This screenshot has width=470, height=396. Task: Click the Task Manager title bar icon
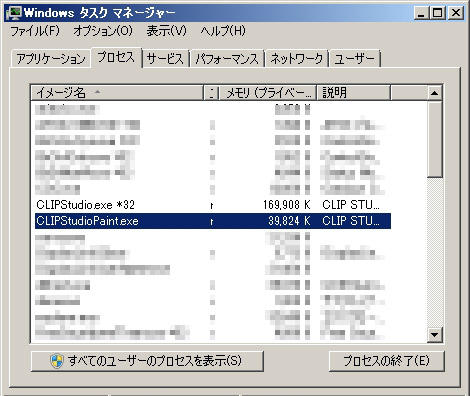click(x=14, y=13)
